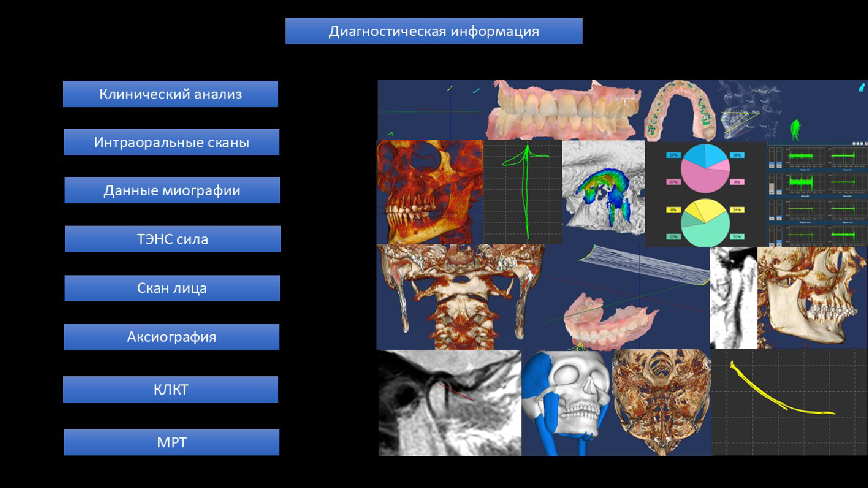This screenshot has height=488, width=868.
Task: Select the Скан лица button
Action: click(x=172, y=288)
